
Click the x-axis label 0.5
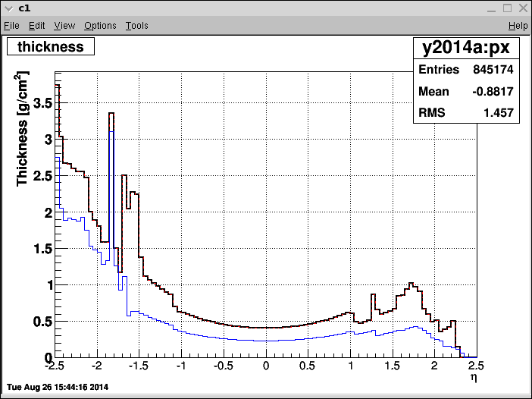pyautogui.click(x=308, y=366)
